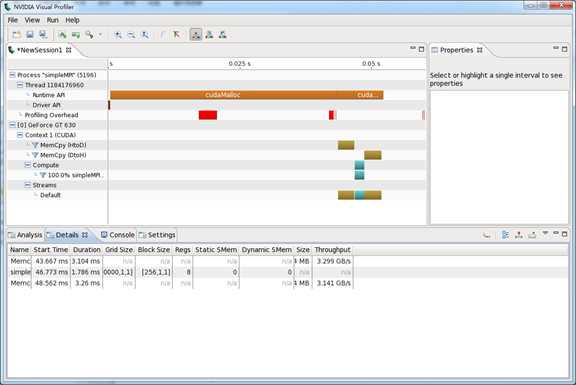This screenshot has height=385, width=576.
Task: Minimize the Properties panel
Action: 556,49
